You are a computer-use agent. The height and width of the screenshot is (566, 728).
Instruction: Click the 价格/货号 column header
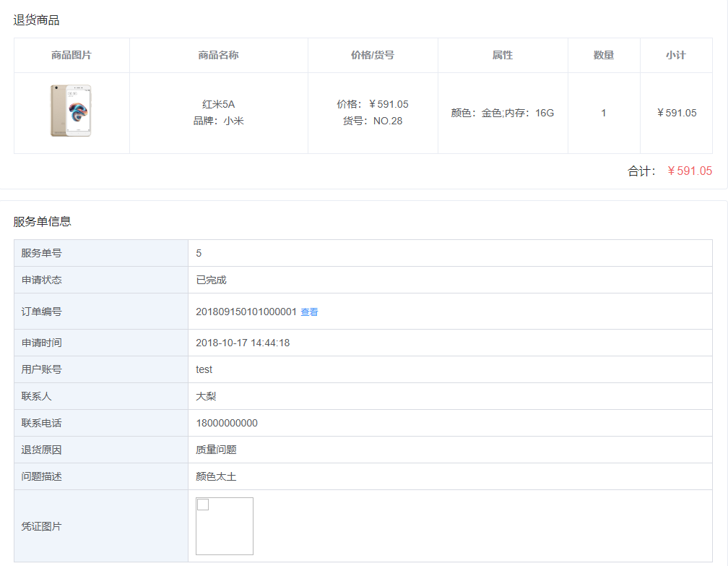[373, 54]
